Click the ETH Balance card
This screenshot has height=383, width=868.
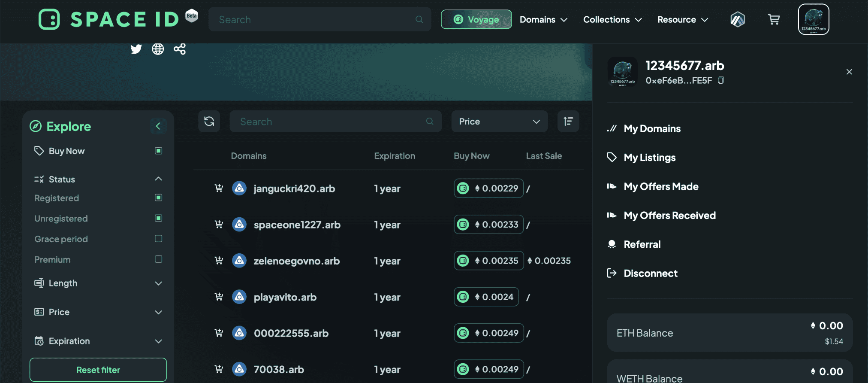[729, 333]
